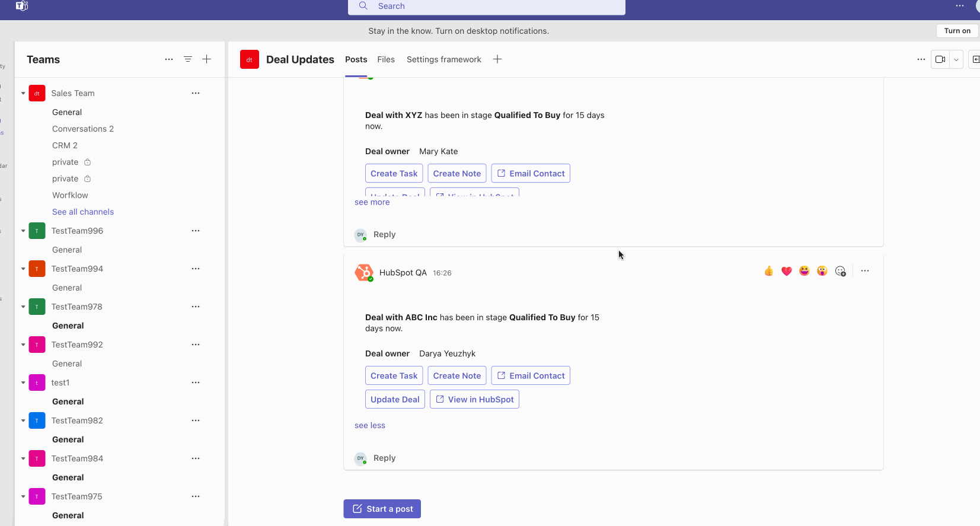Viewport: 980px width, 526px height.
Task: Open app settings ellipsis in top bar
Action: coord(960,6)
